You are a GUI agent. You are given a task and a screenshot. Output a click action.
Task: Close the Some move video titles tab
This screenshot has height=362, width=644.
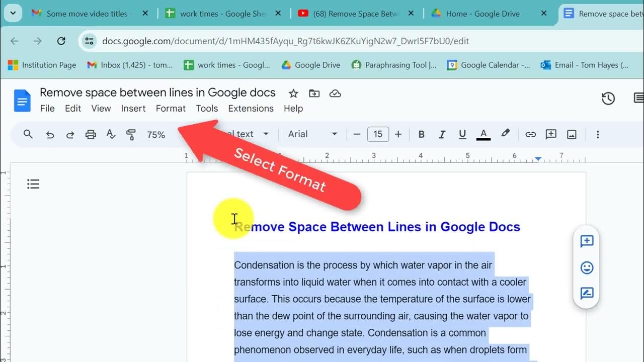point(145,14)
